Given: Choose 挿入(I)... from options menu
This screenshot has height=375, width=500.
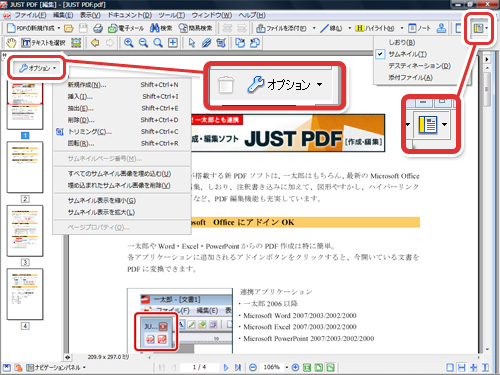Looking at the screenshot, I should (x=122, y=96).
